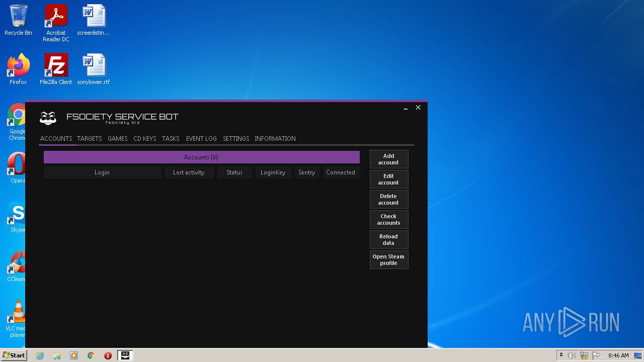The image size is (644, 362).
Task: Click the Open Steam profile button
Action: [389, 260]
